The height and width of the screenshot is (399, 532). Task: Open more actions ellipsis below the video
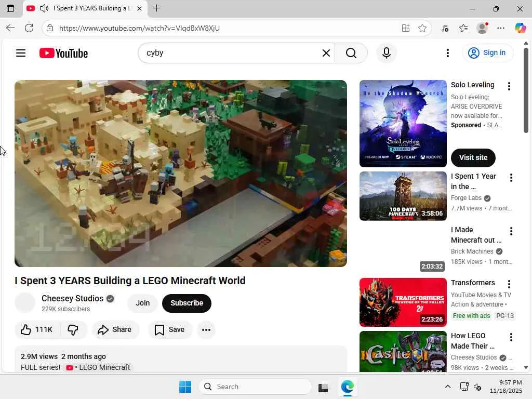206,329
